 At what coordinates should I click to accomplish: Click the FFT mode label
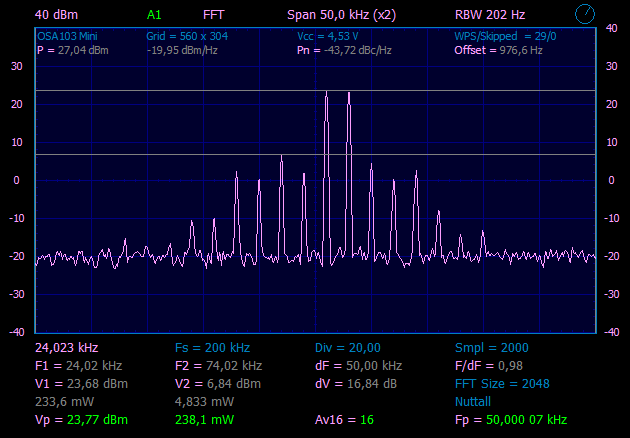pyautogui.click(x=213, y=15)
